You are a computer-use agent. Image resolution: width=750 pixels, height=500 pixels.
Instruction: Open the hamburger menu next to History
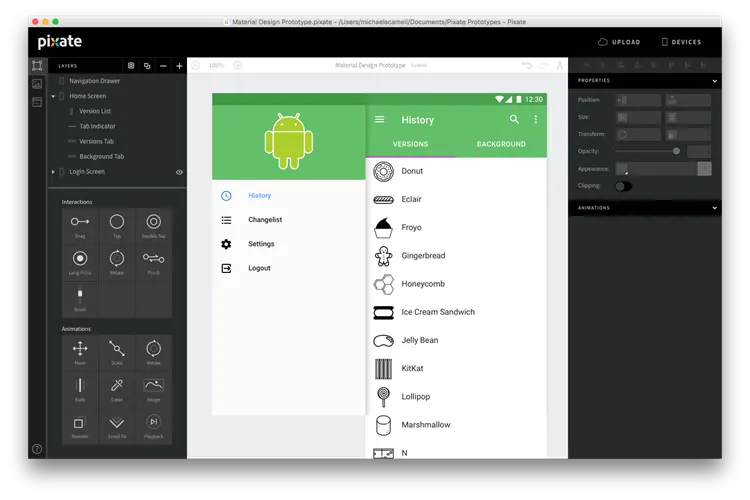click(379, 119)
